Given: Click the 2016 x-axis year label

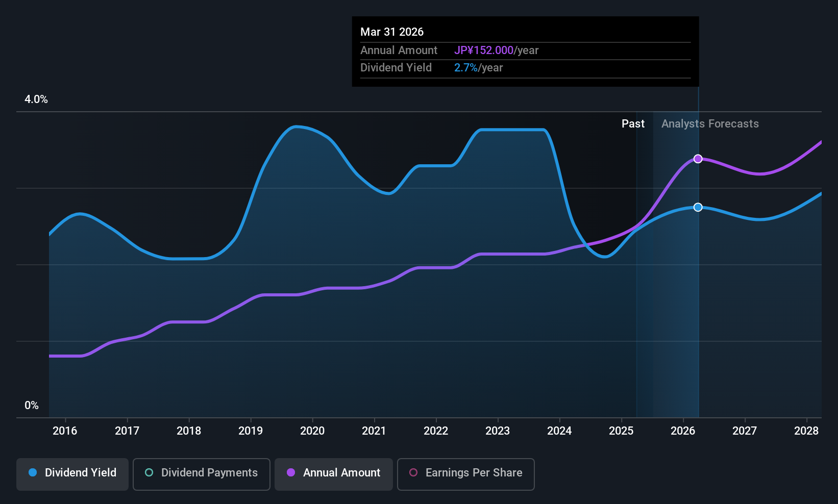Looking at the screenshot, I should [65, 431].
